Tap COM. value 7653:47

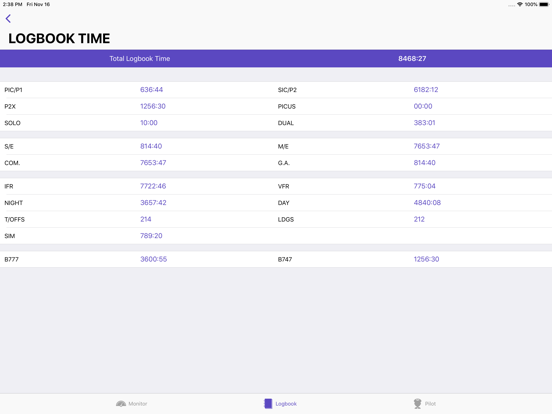click(153, 163)
